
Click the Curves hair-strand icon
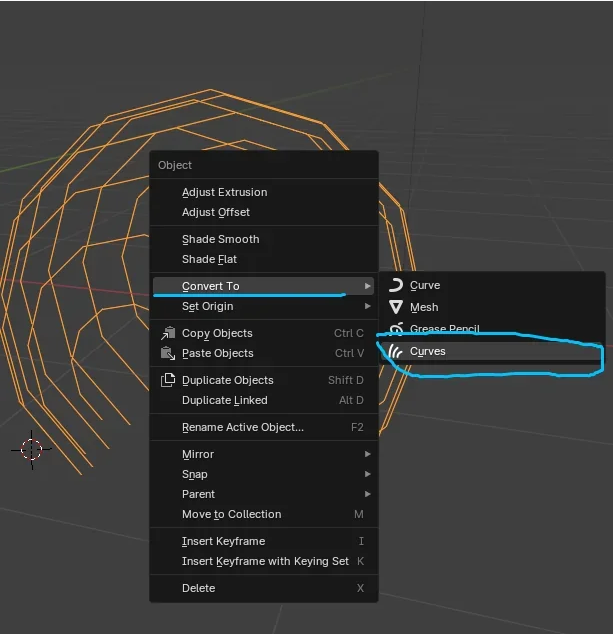[x=395, y=351]
